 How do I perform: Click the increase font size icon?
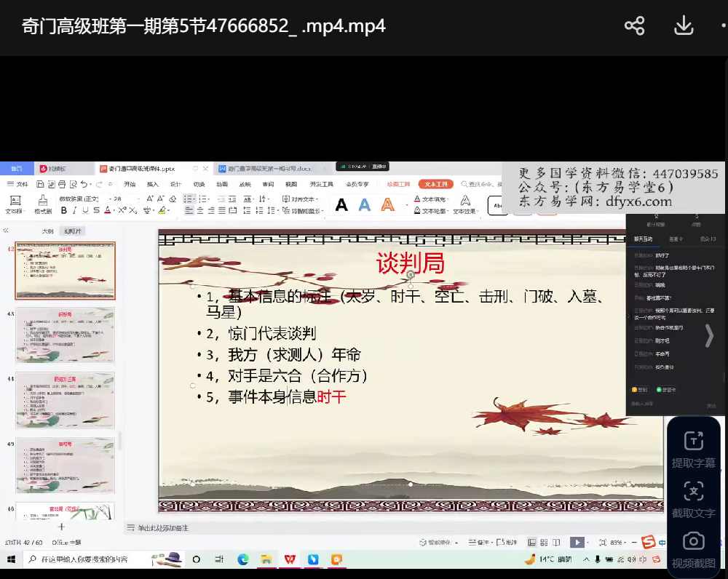150,199
